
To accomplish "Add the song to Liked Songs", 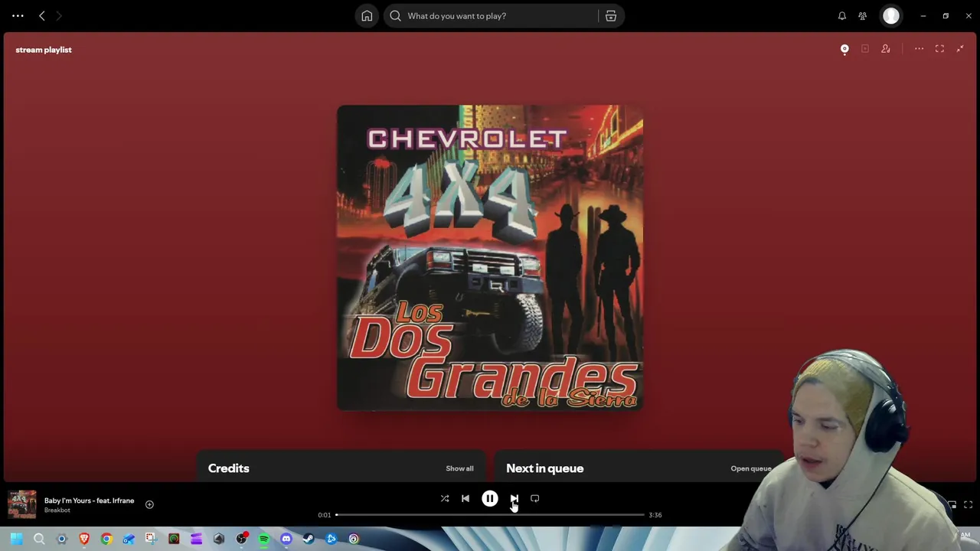I will [x=149, y=504].
